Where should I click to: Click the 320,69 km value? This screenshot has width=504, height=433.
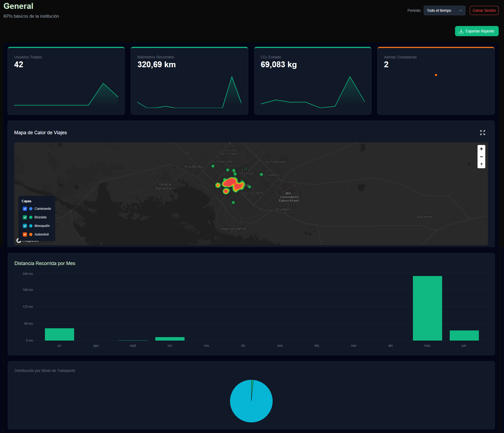click(x=157, y=65)
